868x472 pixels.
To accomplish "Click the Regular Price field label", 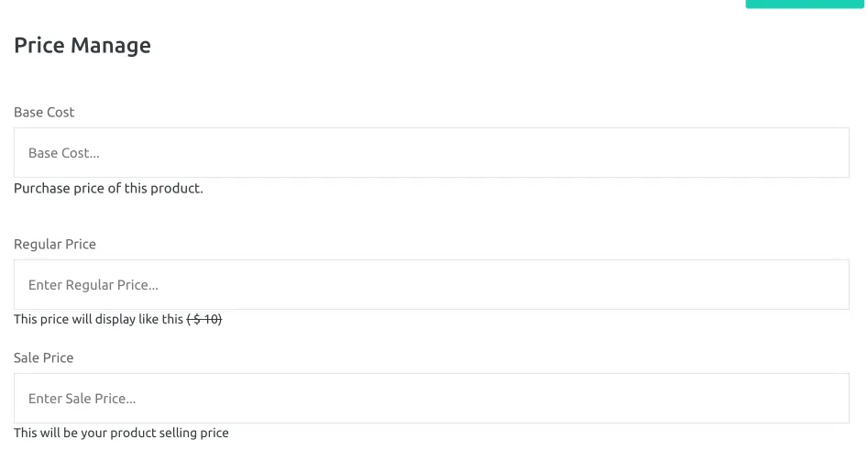I will tap(55, 244).
